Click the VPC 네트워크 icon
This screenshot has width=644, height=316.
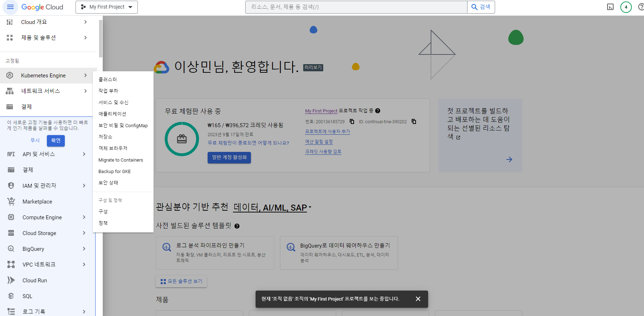(11, 264)
